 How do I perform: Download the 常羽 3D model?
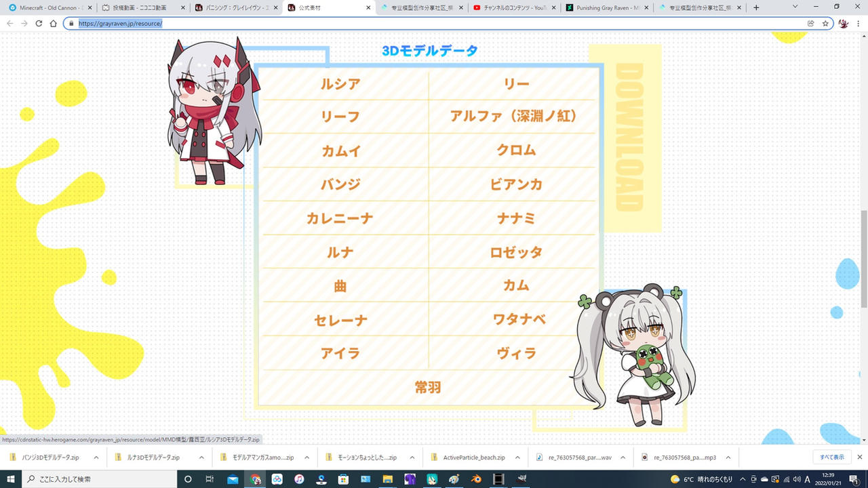coord(429,387)
